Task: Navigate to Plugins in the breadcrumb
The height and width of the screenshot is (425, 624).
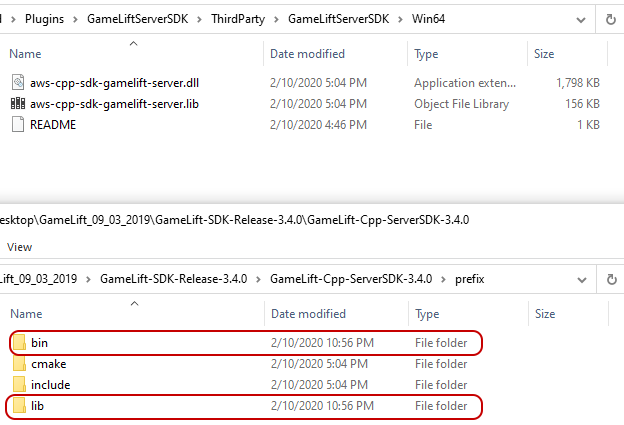Action: tap(45, 19)
